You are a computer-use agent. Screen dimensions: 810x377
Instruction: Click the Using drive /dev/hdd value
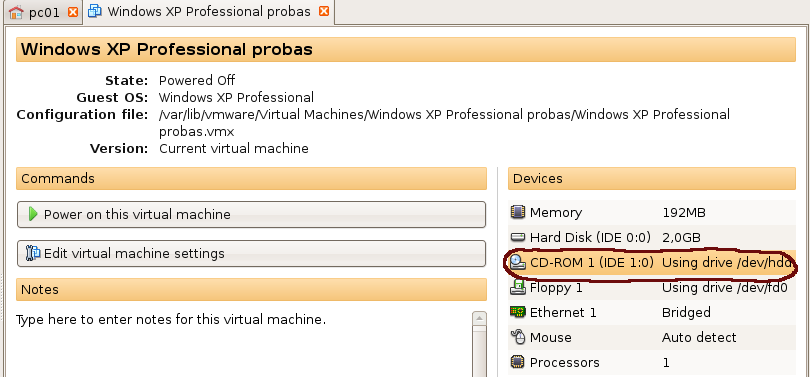(x=727, y=262)
